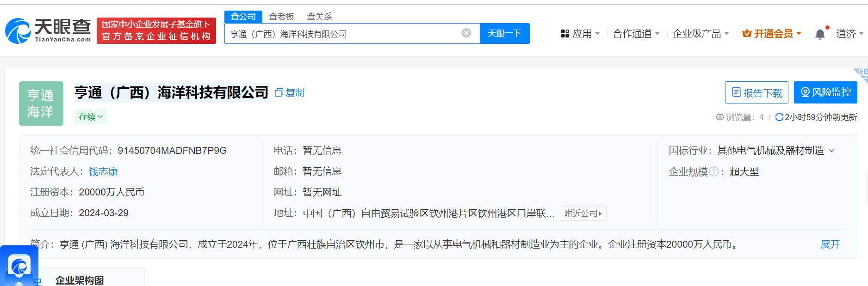
Task: Click the TianYanCha logo
Action: pos(48,31)
